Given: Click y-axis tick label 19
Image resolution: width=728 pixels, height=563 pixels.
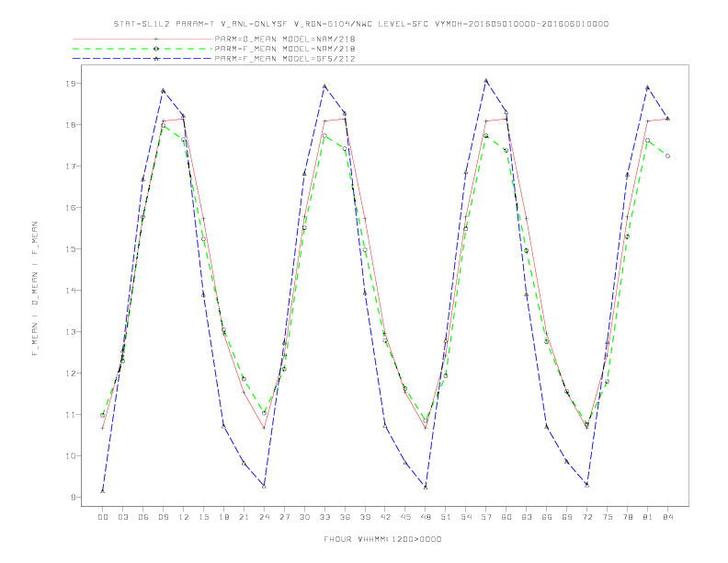Looking at the screenshot, I should [x=71, y=84].
